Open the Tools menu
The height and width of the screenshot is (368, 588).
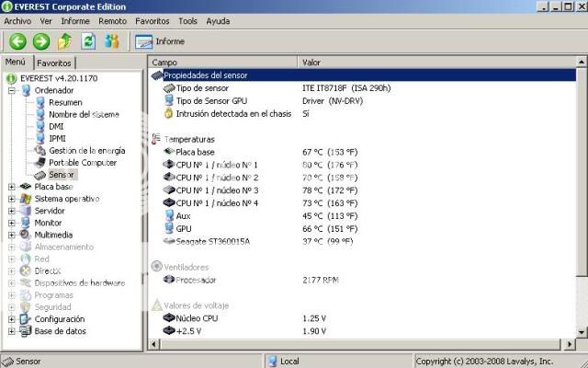(x=187, y=21)
